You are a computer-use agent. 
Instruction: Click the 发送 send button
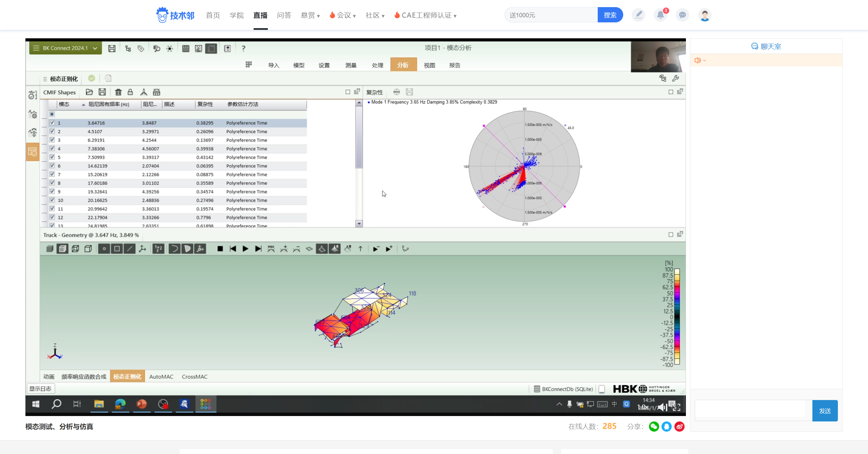(825, 411)
